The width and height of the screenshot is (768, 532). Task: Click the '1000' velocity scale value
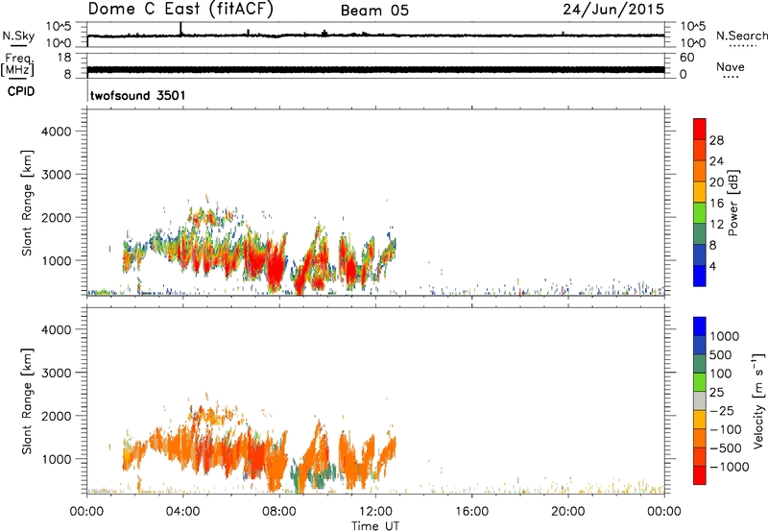pyautogui.click(x=724, y=336)
